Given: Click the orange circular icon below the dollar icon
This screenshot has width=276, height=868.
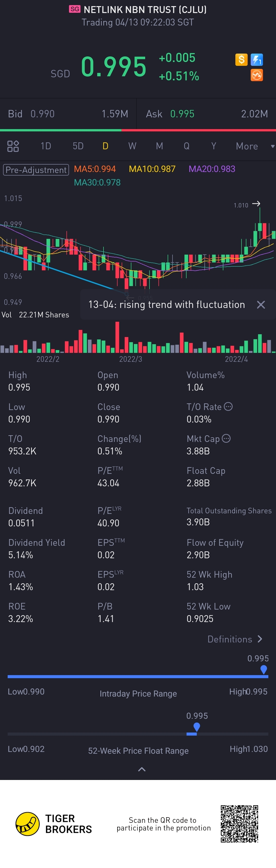Looking at the screenshot, I should tap(257, 75).
